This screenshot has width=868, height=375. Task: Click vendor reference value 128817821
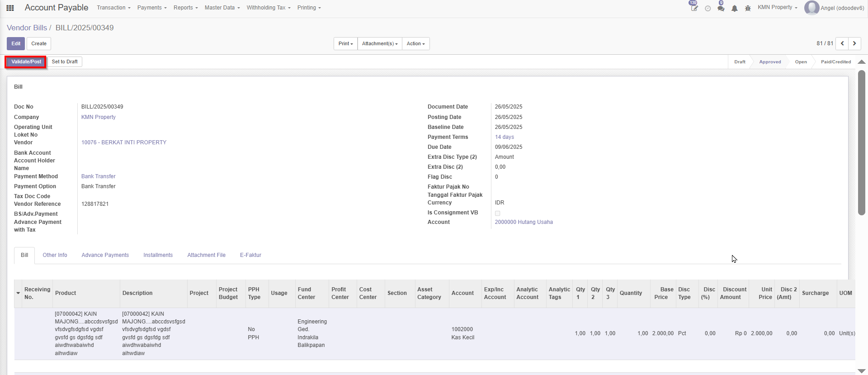click(95, 204)
